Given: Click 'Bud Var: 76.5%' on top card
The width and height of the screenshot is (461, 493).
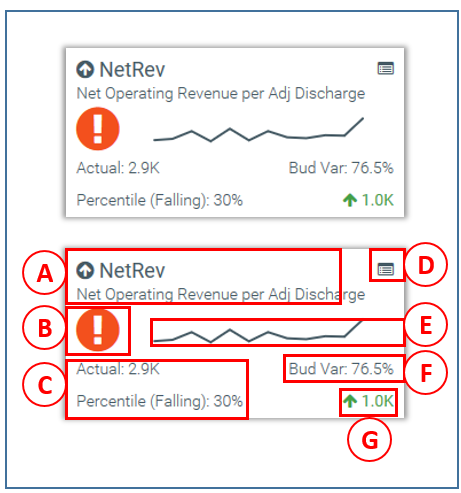Looking at the screenshot, I should tap(341, 168).
